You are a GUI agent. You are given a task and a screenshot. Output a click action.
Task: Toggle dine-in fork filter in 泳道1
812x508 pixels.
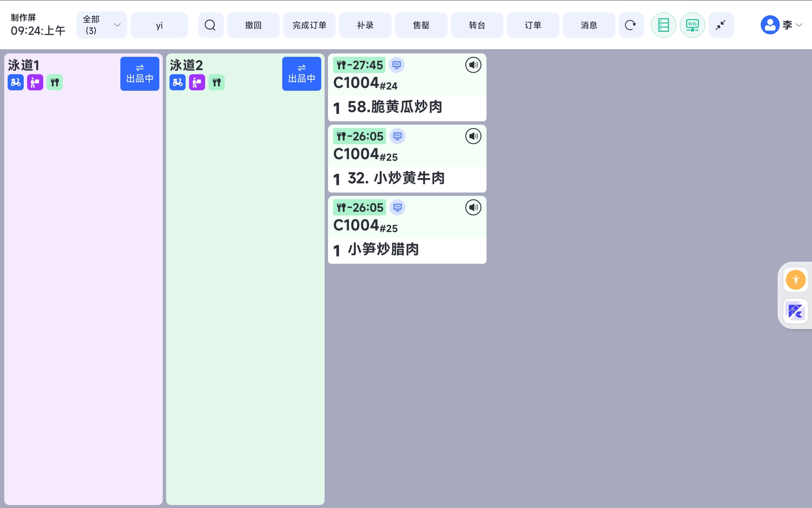pos(55,82)
